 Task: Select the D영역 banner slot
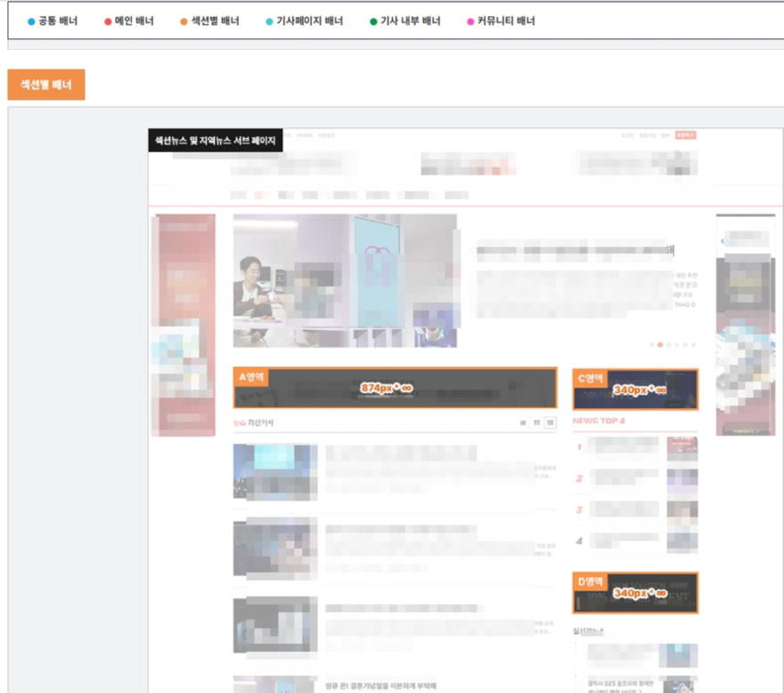tap(635, 593)
